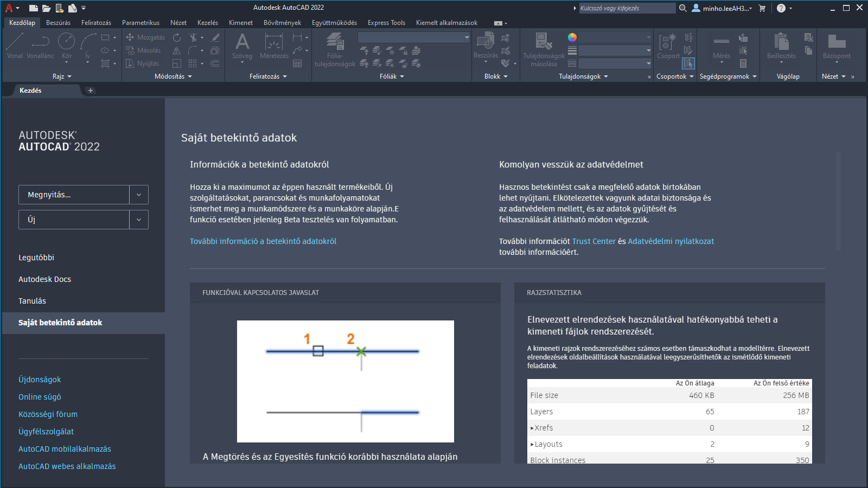
Task: Toggle group selection button in Csoportok panel
Action: coord(688,63)
